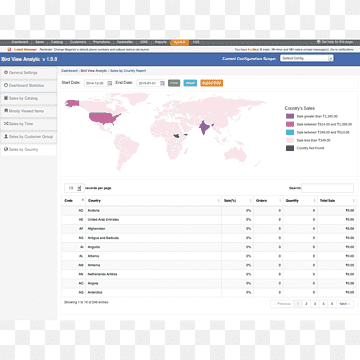
Task: Click the Sales by Time sidebar icon
Action: 6,124
